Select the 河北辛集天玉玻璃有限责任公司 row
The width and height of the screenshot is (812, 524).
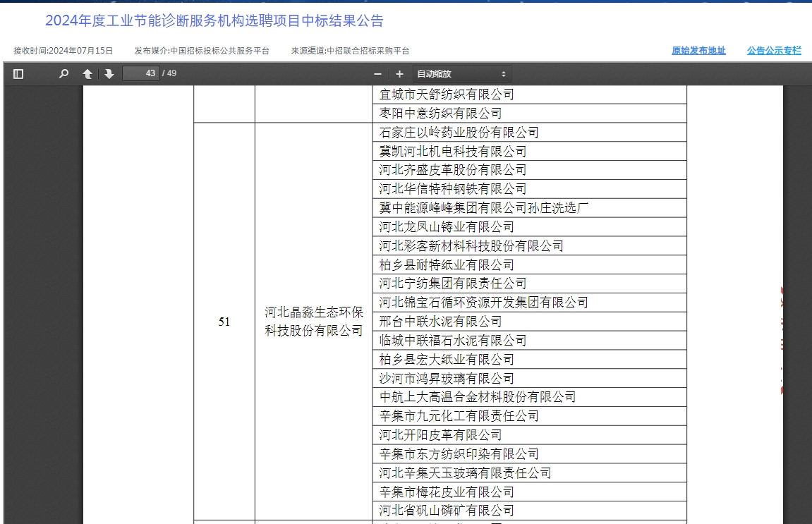[x=530, y=473]
